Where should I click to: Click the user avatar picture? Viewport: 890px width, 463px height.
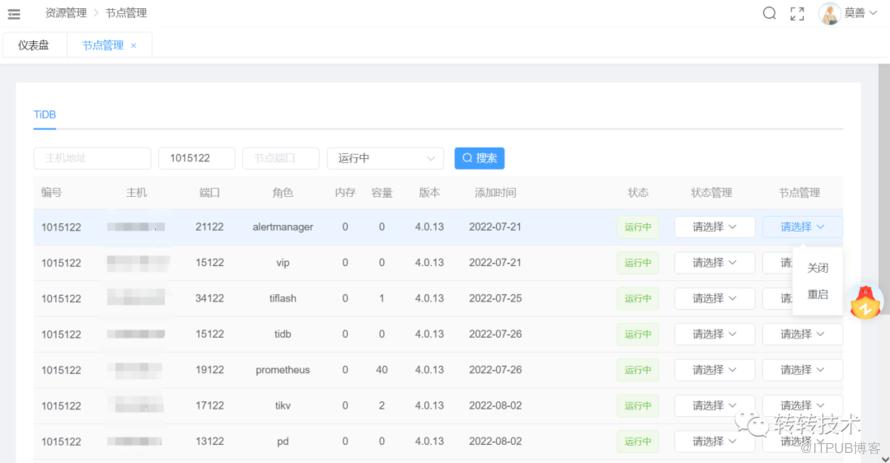[829, 13]
